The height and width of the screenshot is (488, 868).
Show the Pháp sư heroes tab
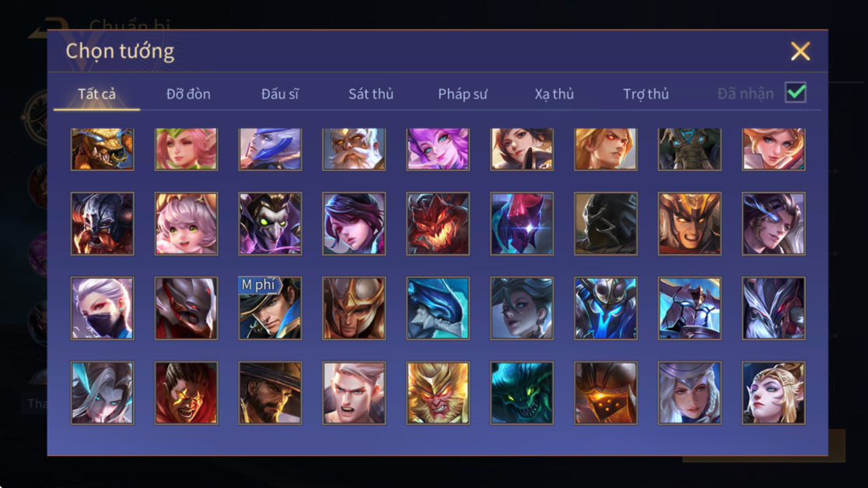point(462,94)
